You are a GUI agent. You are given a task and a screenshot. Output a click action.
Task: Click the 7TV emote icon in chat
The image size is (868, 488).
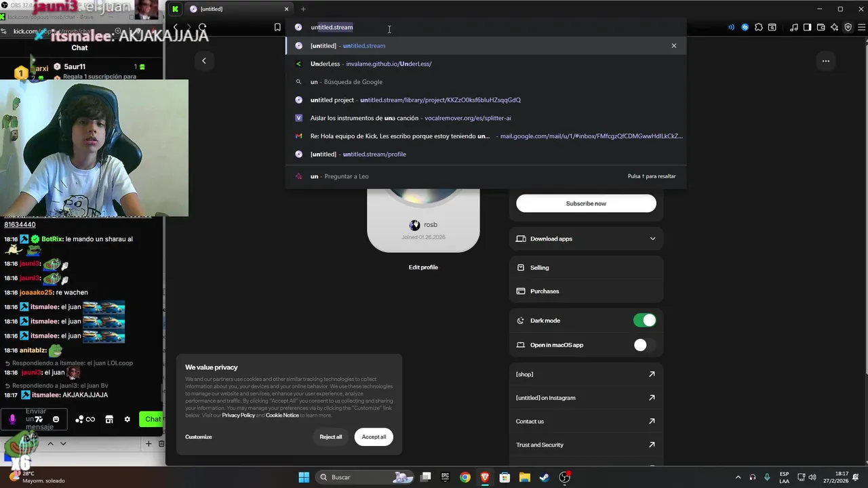pos(39,420)
